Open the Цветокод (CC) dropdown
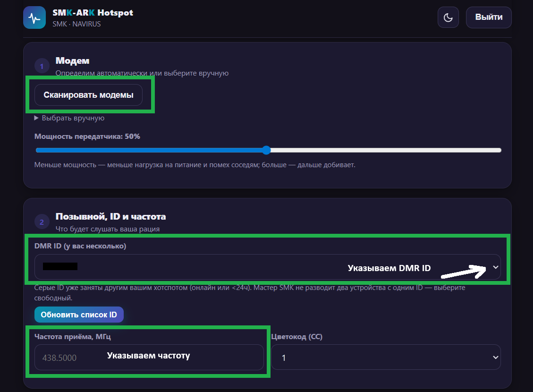The image size is (533, 392). (386, 358)
